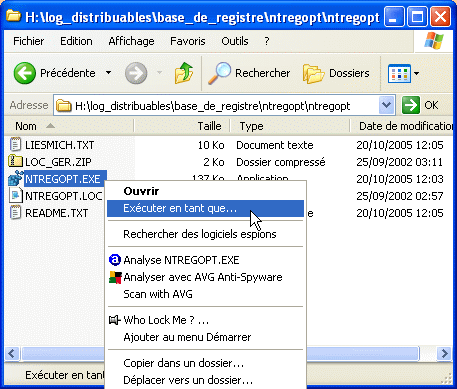Choose Who Lock Me ? … entry

click(x=205, y=320)
